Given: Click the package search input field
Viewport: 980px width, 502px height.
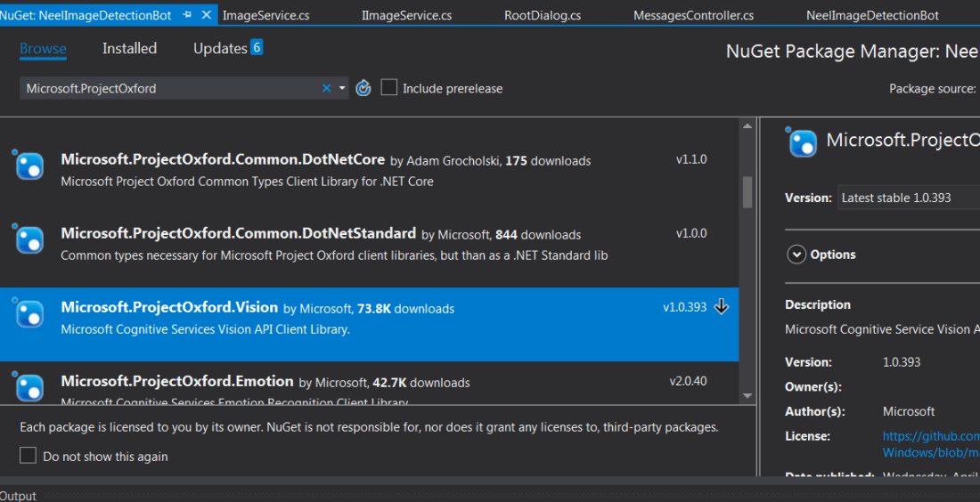Looking at the screenshot, I should 169,88.
